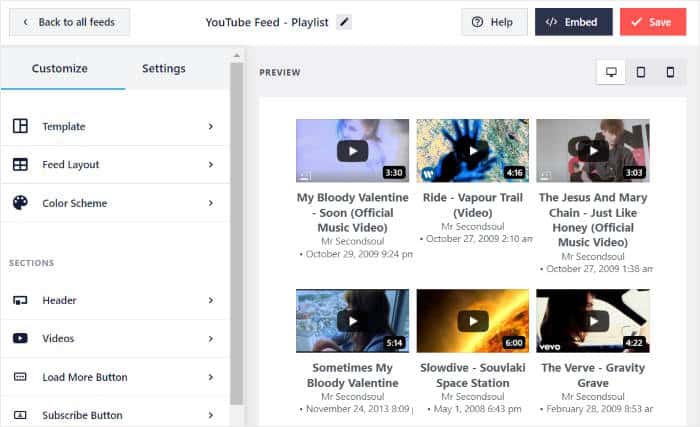Save the feed changes
The width and height of the screenshot is (700, 427).
653,22
